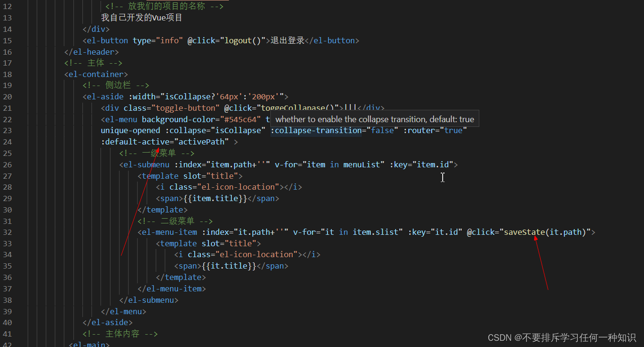Click the :router attribute name
This screenshot has width=644, height=347.
pyautogui.click(x=419, y=130)
